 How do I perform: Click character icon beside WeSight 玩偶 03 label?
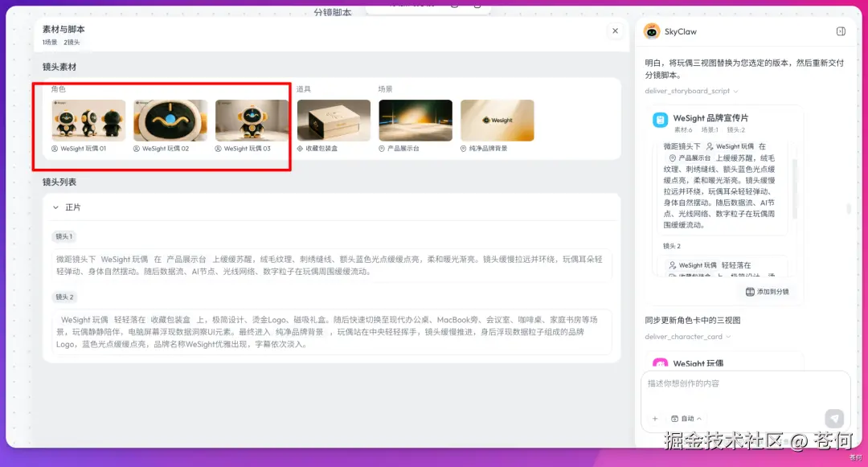point(218,149)
